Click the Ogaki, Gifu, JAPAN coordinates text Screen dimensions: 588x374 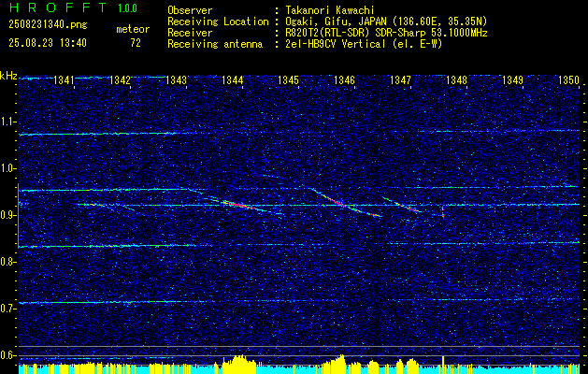[x=387, y=22]
